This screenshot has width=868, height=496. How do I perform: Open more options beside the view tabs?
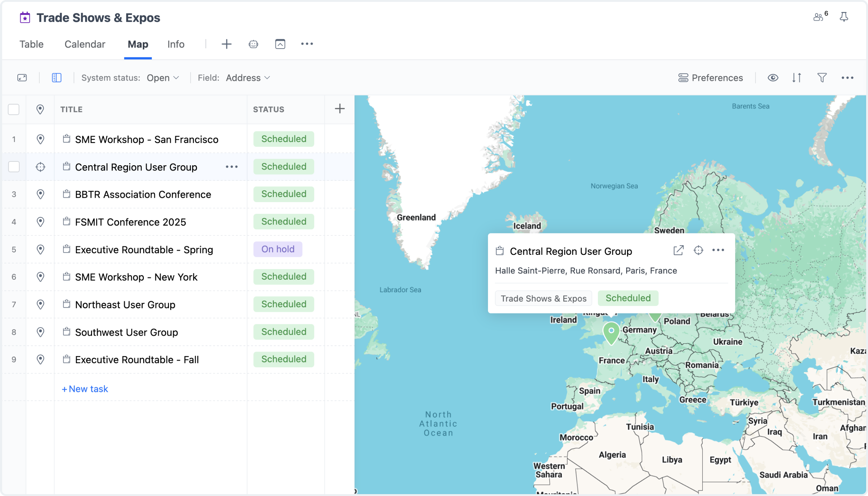(x=307, y=44)
